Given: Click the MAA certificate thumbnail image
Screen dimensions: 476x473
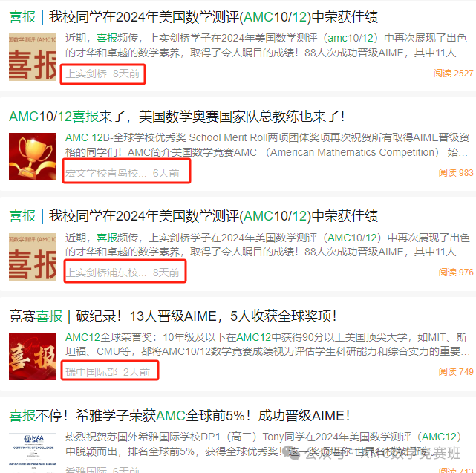Looking at the screenshot, I should coord(33,452).
